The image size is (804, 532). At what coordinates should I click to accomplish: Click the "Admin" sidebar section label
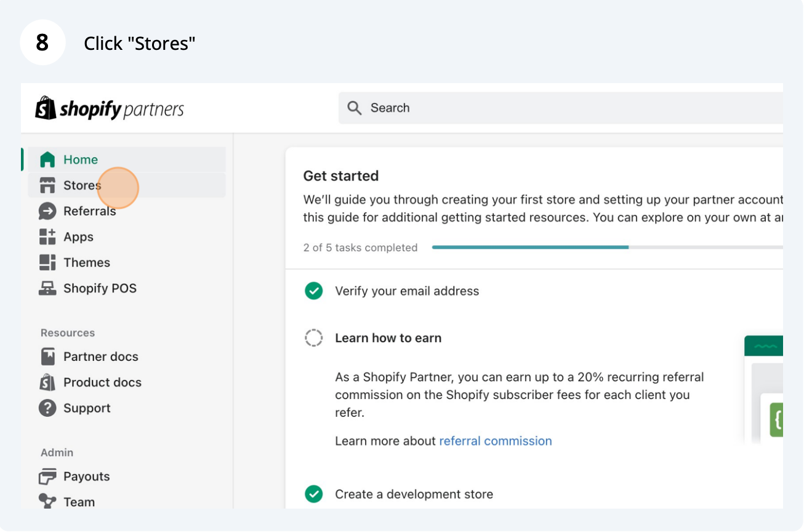pos(57,453)
